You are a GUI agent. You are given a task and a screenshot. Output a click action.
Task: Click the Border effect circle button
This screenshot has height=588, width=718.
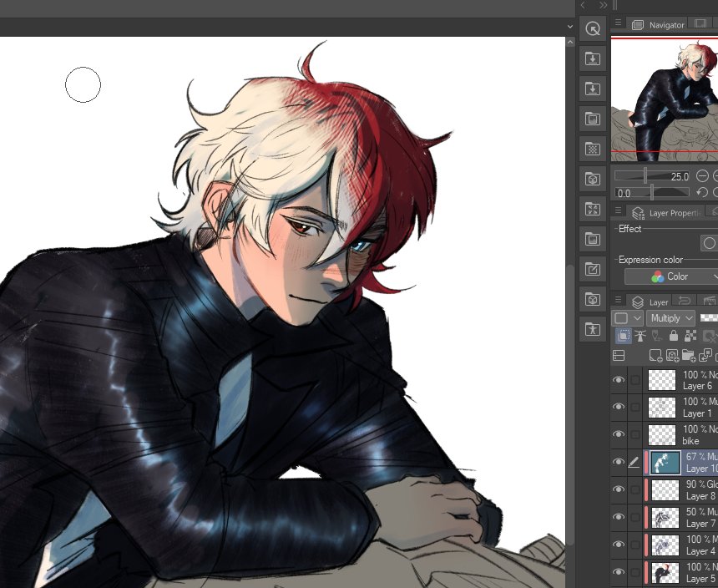pyautogui.click(x=709, y=243)
